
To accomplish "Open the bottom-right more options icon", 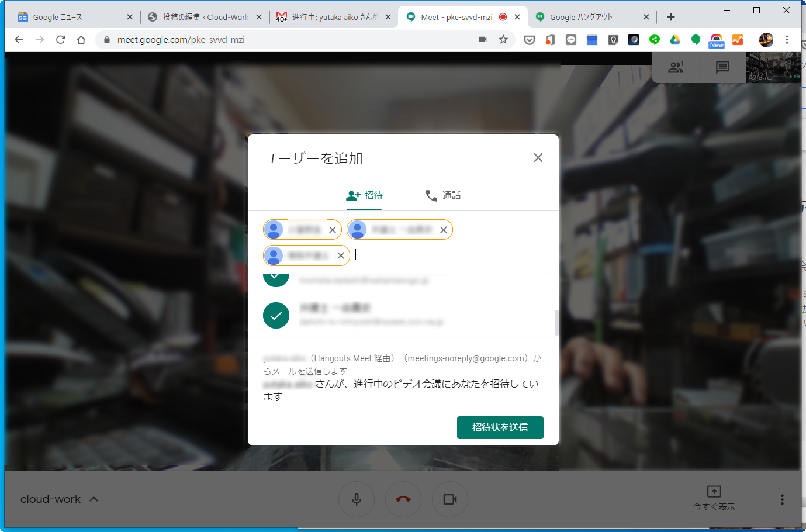I will coord(781,499).
